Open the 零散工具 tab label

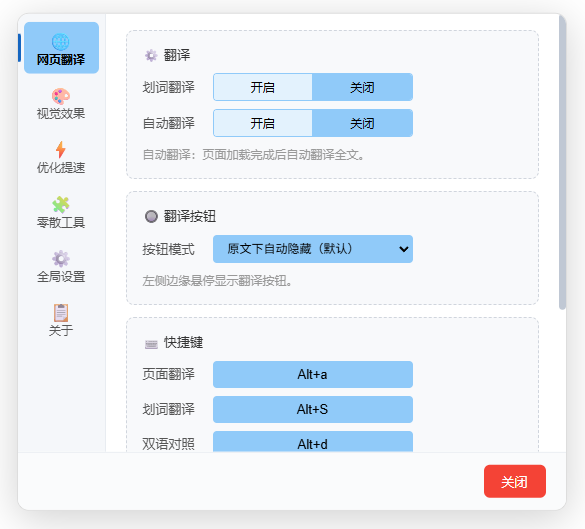point(61,222)
